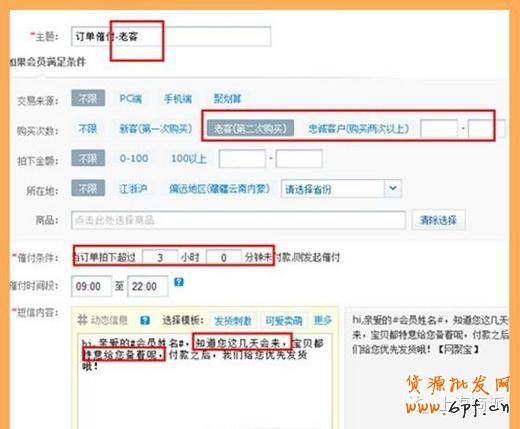520x429 pixels.
Task: Choose 新客(第一次购买) purchase count
Action: 156,128
